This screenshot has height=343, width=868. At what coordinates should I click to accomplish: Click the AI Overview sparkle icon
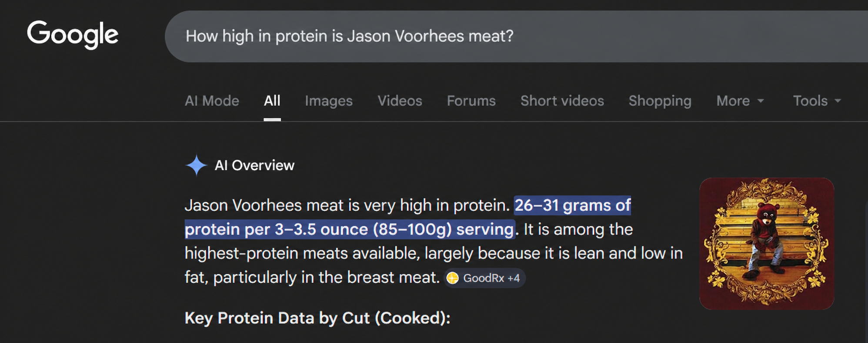click(x=196, y=165)
